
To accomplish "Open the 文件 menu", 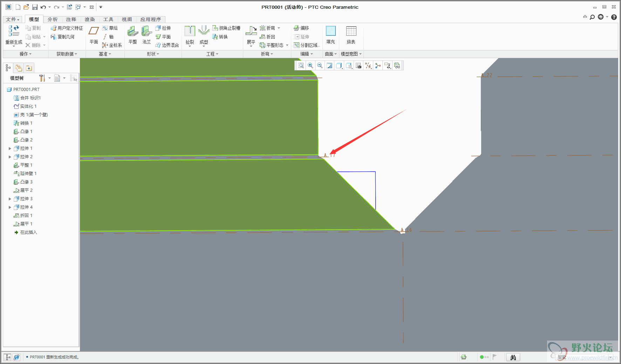I will (13, 19).
